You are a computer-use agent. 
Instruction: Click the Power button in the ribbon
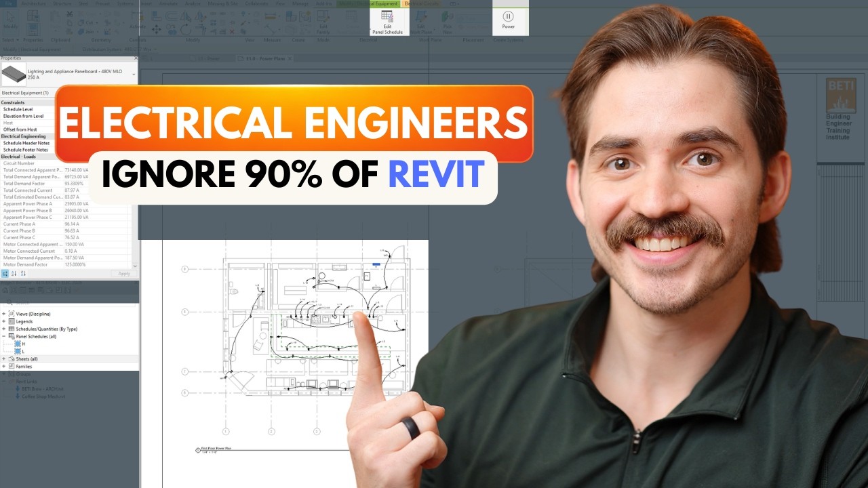point(508,20)
